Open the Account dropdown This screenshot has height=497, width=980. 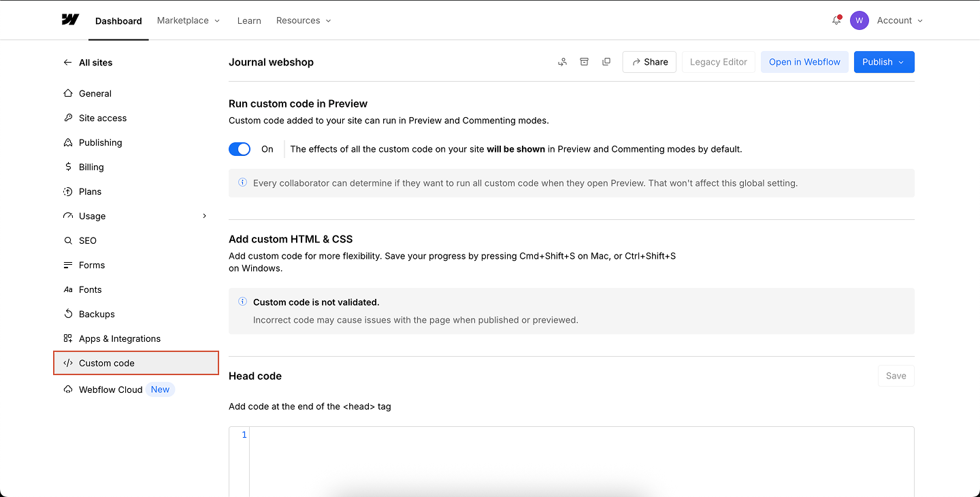tap(900, 20)
